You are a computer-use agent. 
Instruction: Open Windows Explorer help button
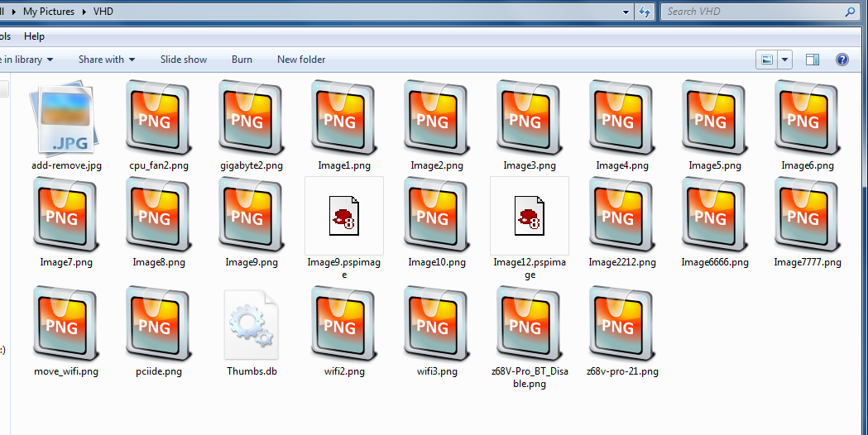(842, 60)
